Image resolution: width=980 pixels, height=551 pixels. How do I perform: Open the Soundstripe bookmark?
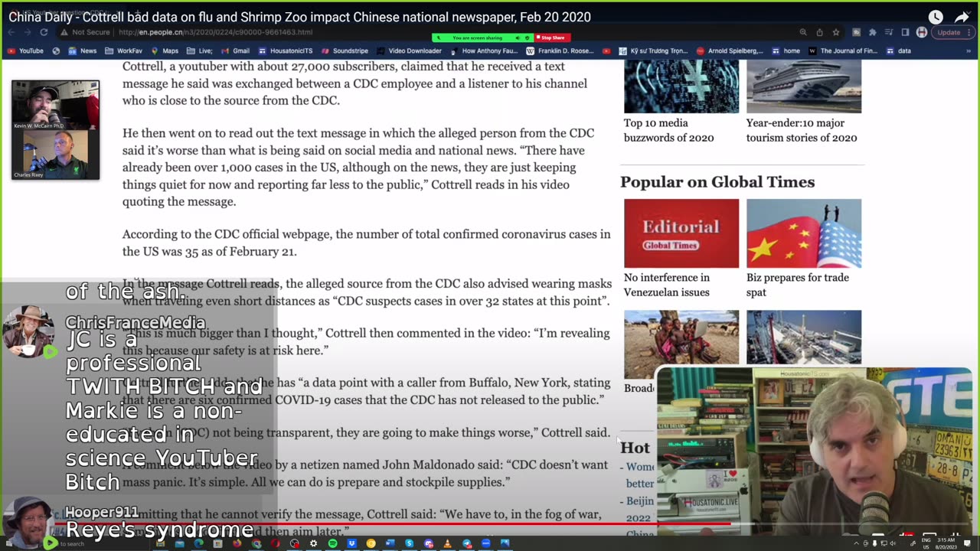[345, 51]
